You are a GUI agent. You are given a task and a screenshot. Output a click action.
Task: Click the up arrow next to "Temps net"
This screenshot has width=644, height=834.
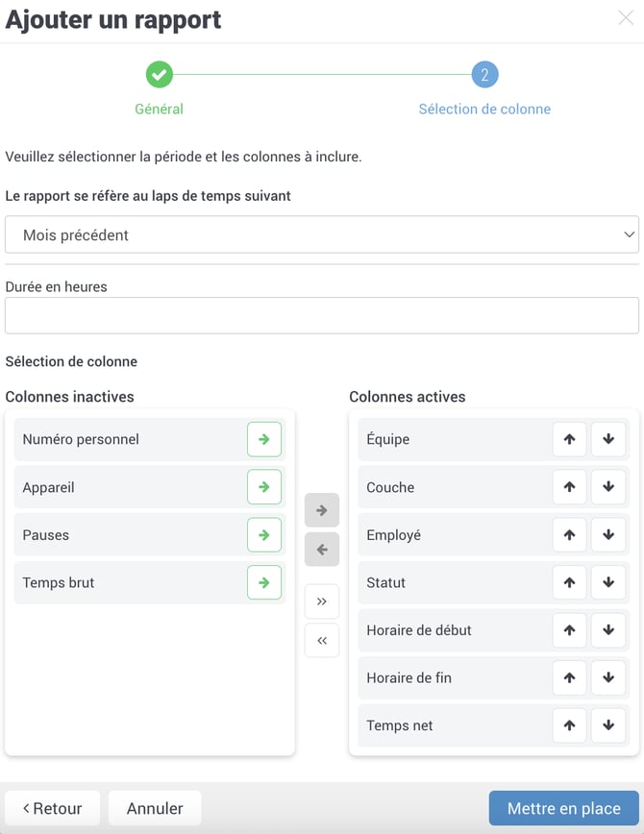tap(569, 725)
